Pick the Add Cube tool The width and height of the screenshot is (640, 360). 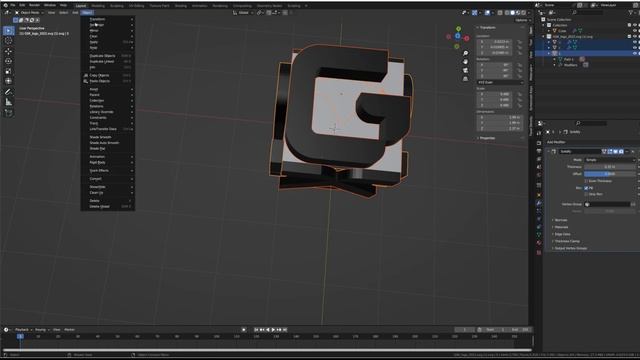pos(8,113)
